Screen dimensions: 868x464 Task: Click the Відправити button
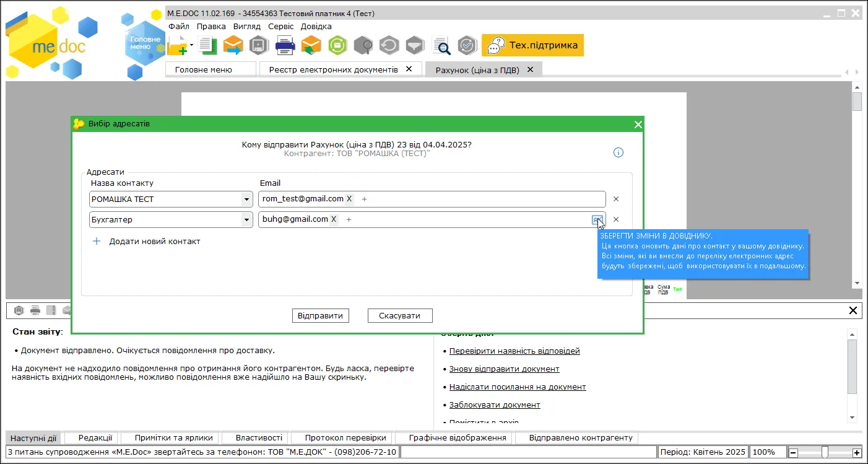tap(321, 315)
